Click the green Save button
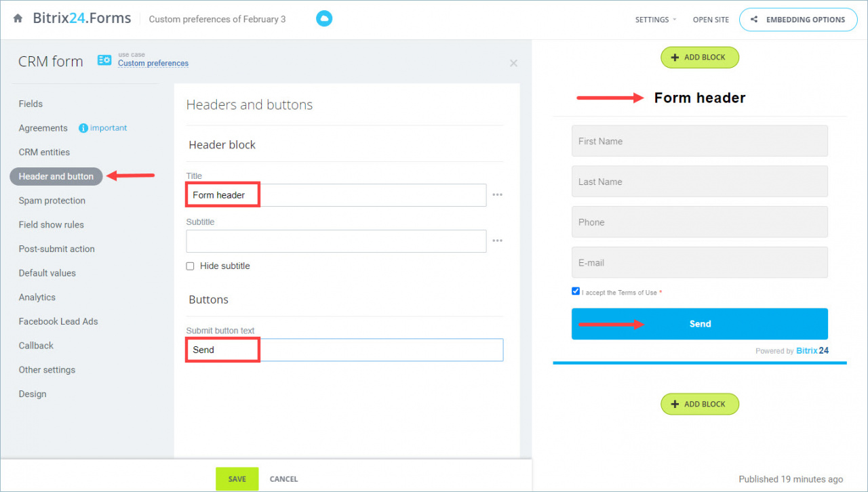 tap(237, 479)
